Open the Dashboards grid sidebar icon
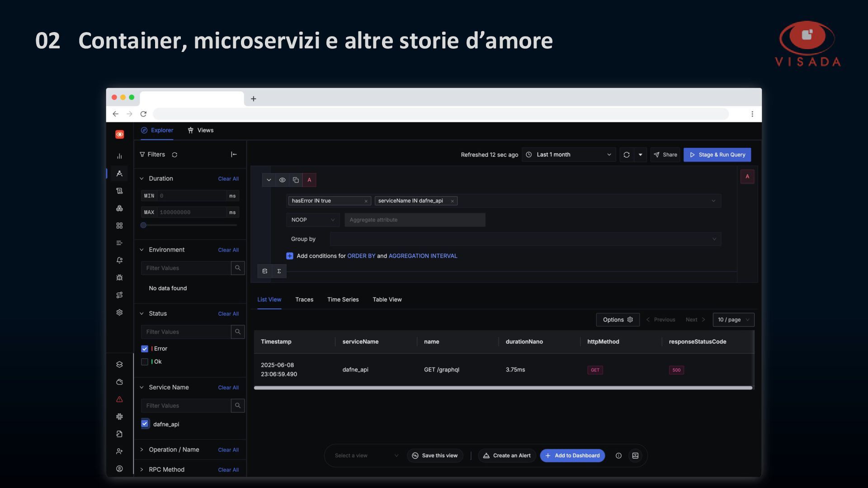 click(119, 225)
